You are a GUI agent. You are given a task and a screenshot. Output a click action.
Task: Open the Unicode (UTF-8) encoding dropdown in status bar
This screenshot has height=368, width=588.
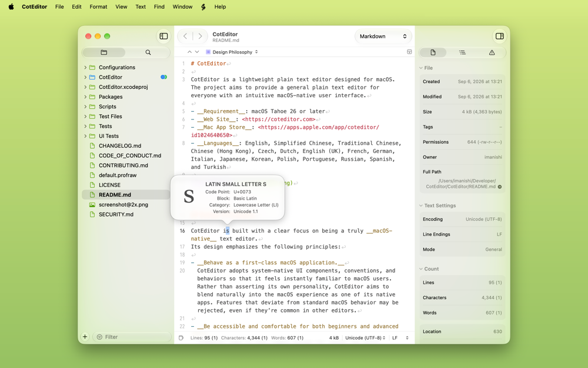[365, 337]
